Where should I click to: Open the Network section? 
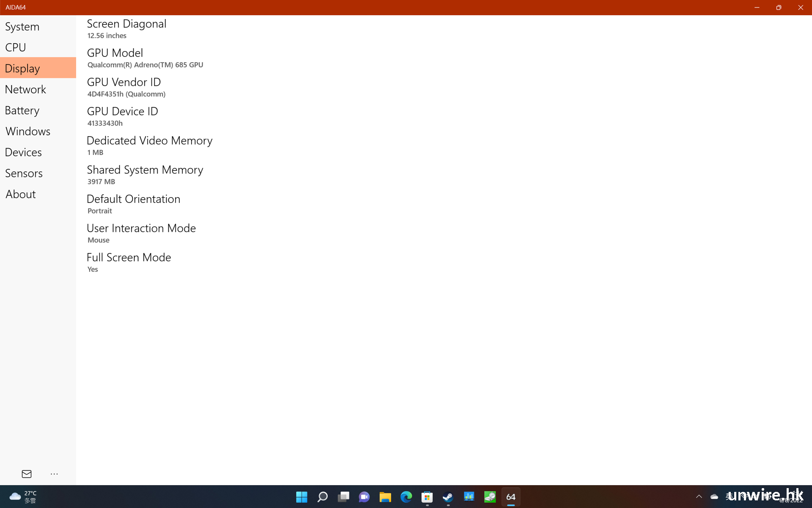click(x=25, y=89)
